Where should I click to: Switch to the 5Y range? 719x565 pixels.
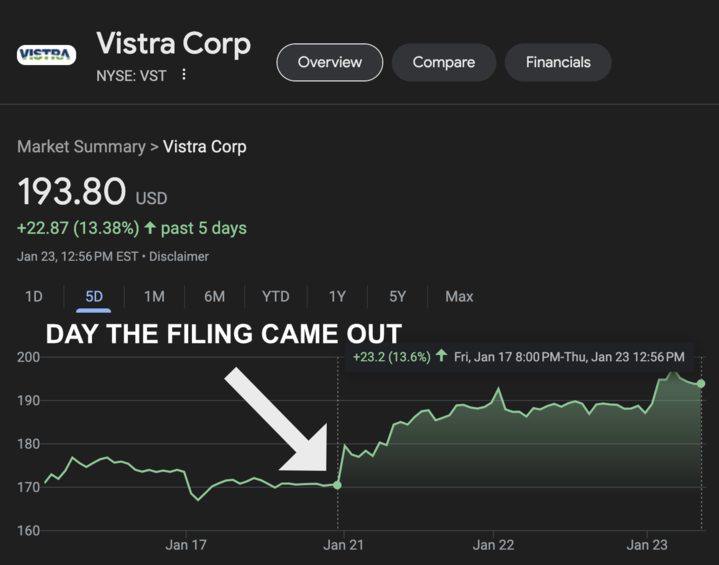click(x=397, y=296)
